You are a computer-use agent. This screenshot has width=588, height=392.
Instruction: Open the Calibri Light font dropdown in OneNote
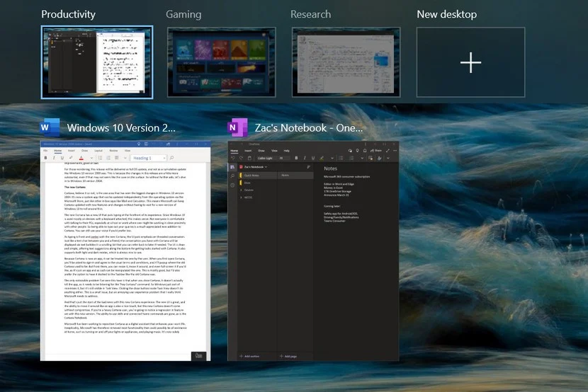pos(266,158)
